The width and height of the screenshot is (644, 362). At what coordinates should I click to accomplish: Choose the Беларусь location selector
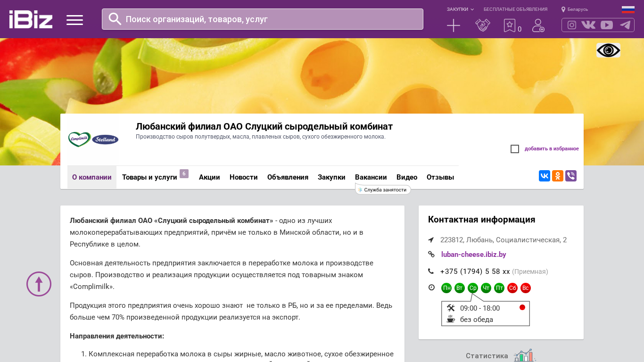click(575, 9)
